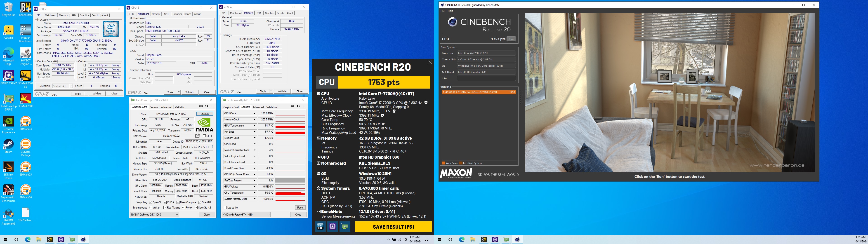Enable Log to file in GPU-Z Sensors
This screenshot has width=868, height=244.
pos(225,208)
